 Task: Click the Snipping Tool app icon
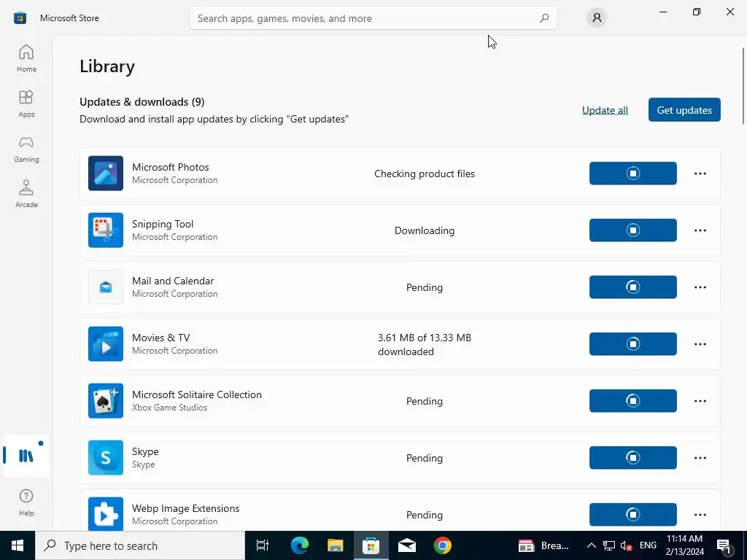point(106,230)
